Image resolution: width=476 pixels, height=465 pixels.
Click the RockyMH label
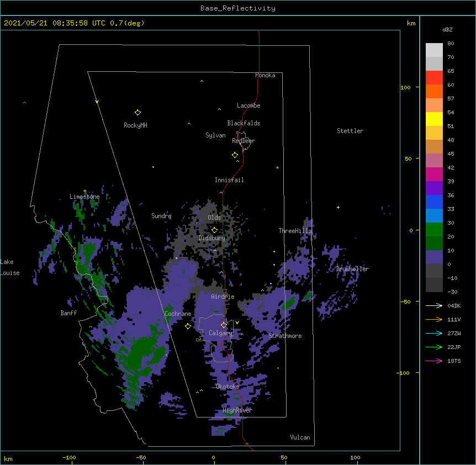(x=135, y=125)
